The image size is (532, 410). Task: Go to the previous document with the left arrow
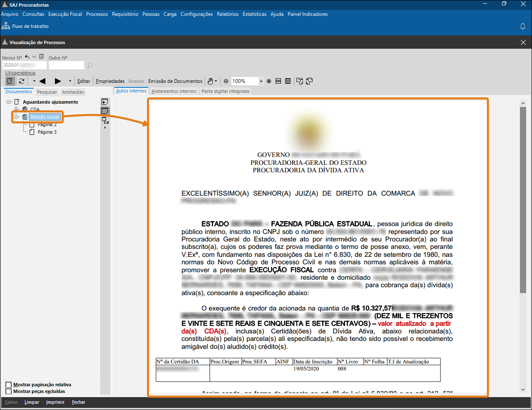[x=42, y=81]
